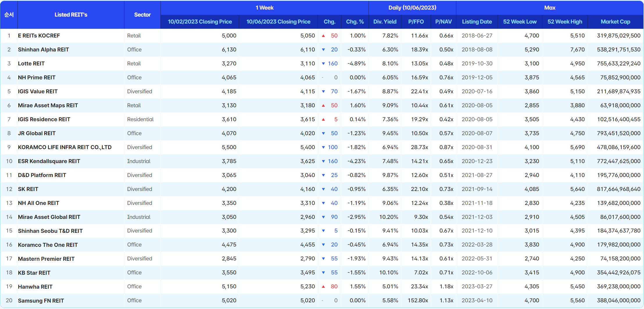644x309 pixels.
Task: Select the KB Star REIT name
Action: point(34,273)
